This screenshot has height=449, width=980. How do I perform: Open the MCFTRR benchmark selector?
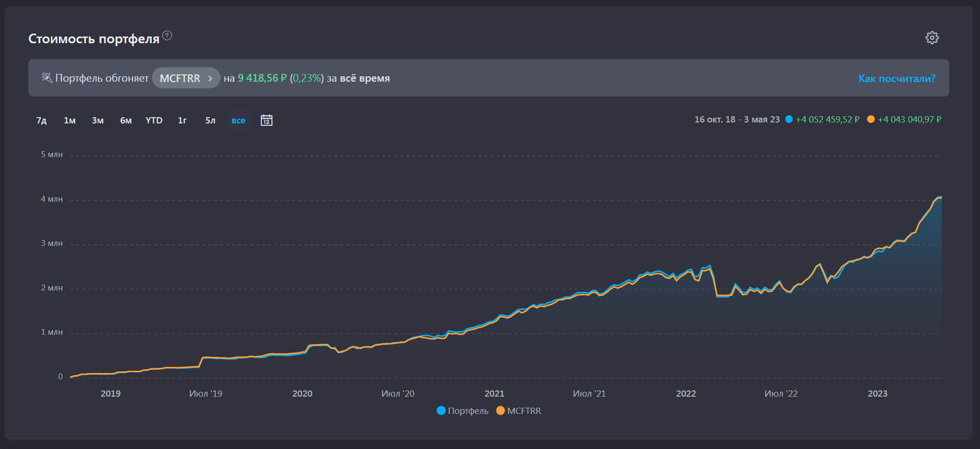[186, 78]
